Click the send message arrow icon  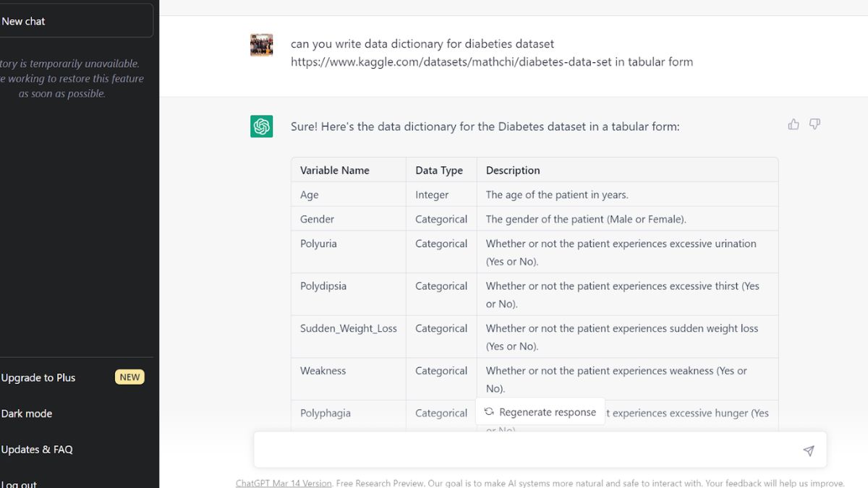pos(809,450)
